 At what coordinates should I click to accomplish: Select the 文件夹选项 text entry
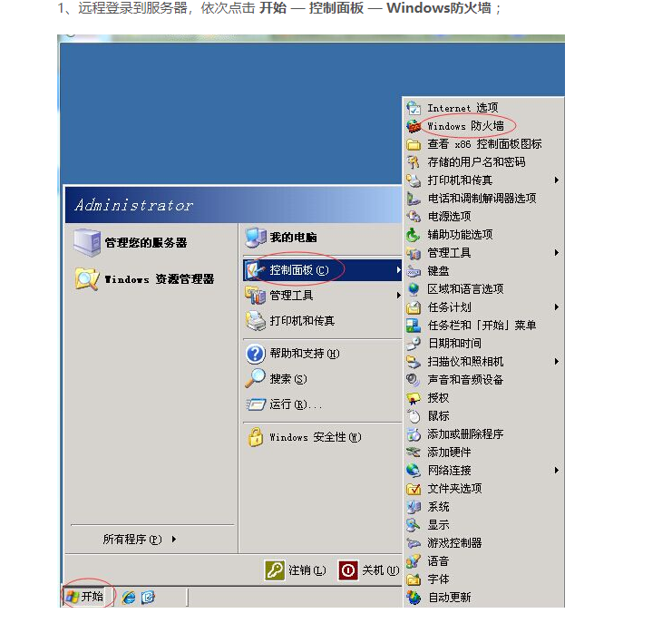click(x=454, y=489)
